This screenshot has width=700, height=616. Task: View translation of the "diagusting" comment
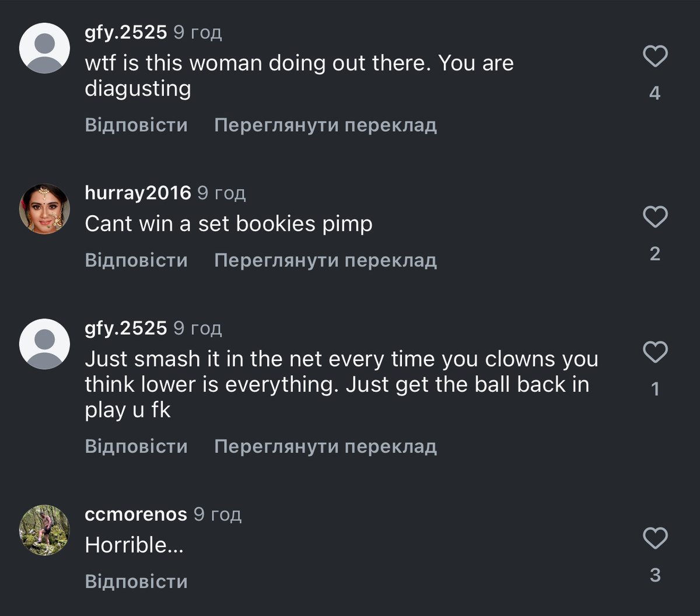(x=325, y=125)
